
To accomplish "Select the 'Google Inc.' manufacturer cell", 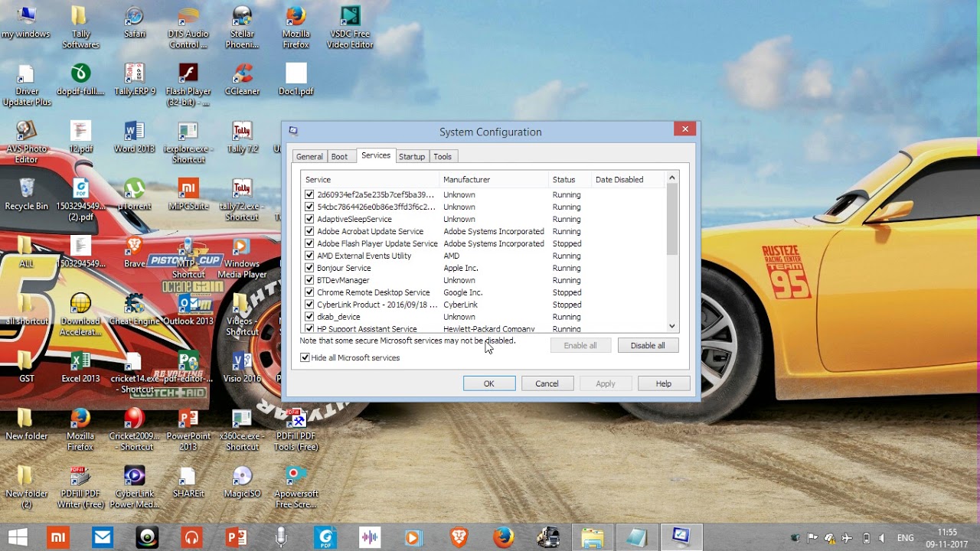I will pos(462,292).
